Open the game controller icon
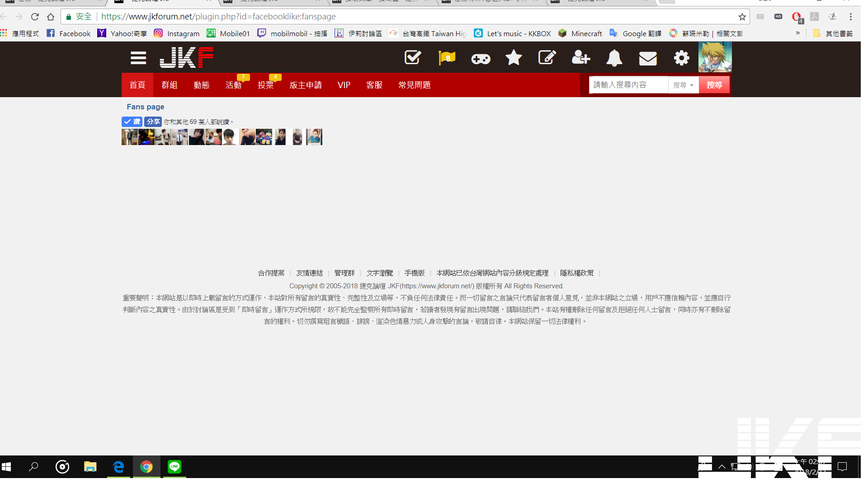 (x=481, y=59)
